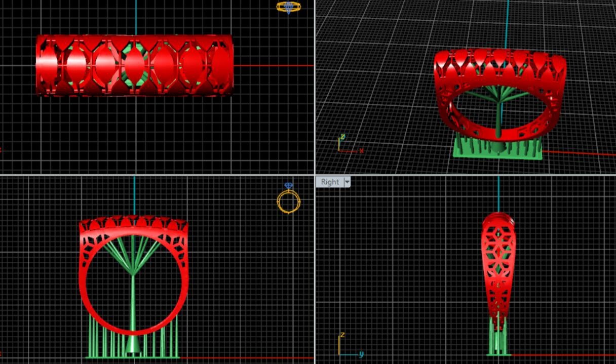
Task: Select the red ring side profile in Right viewport
Action: [x=498, y=263]
